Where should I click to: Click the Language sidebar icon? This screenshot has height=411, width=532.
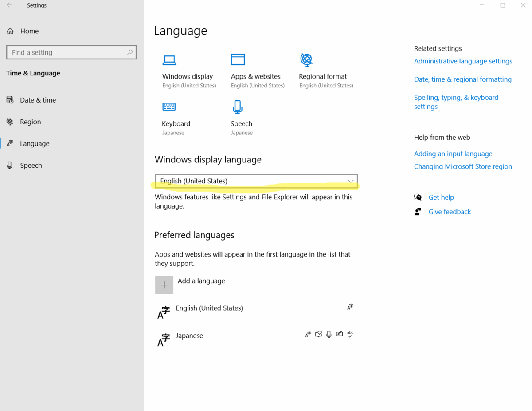click(10, 143)
